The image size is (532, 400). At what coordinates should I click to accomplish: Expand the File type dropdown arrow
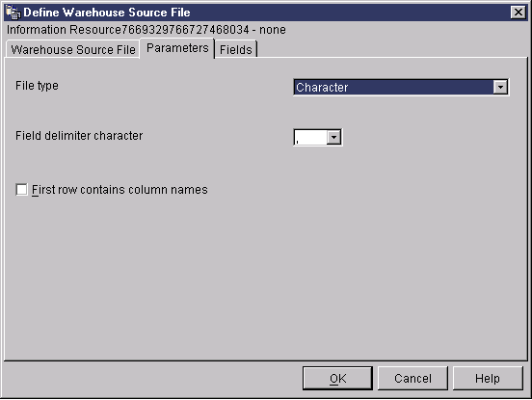[x=500, y=87]
